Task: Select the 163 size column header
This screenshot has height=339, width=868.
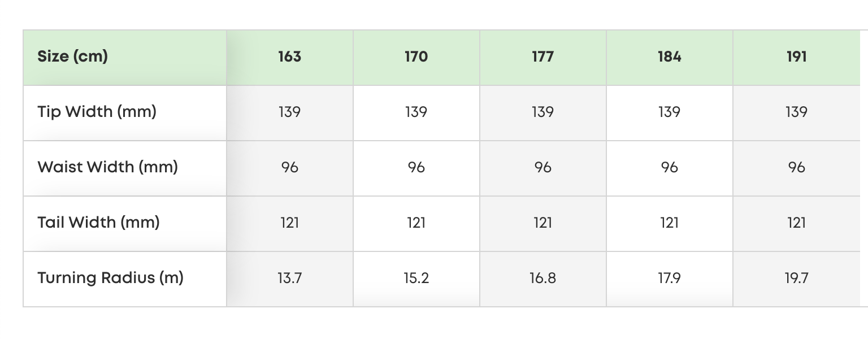Action: coord(290,58)
